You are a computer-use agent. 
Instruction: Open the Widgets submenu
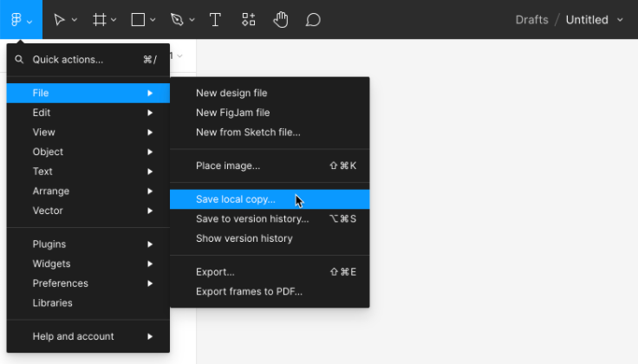88,263
